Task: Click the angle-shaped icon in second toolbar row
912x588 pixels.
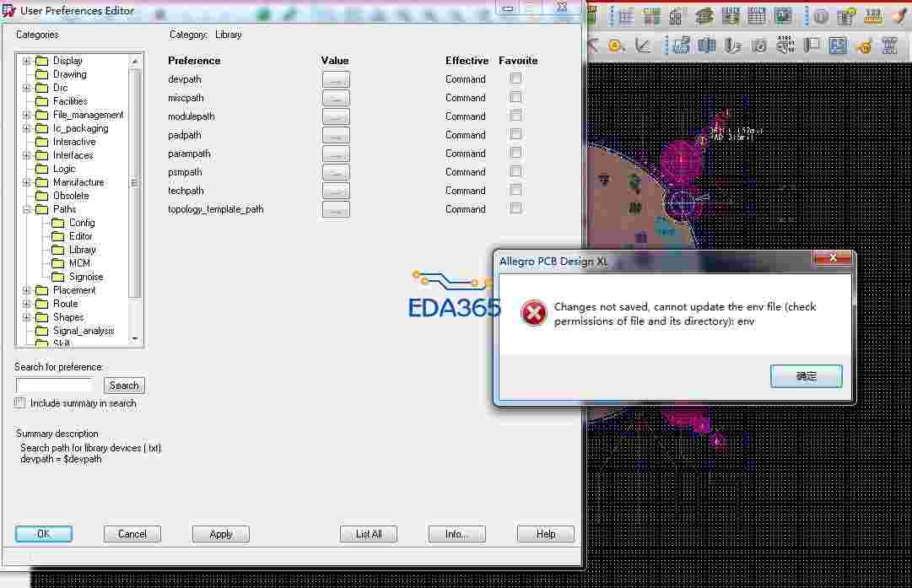Action: pyautogui.click(x=642, y=46)
